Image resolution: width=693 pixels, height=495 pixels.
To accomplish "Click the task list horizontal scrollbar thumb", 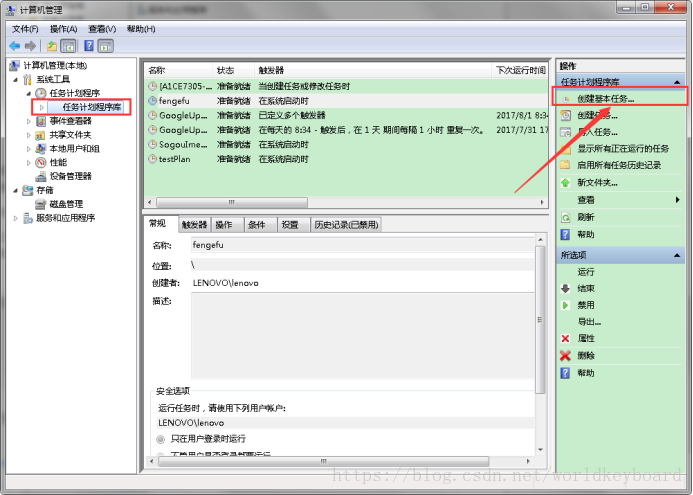I will click(x=232, y=202).
